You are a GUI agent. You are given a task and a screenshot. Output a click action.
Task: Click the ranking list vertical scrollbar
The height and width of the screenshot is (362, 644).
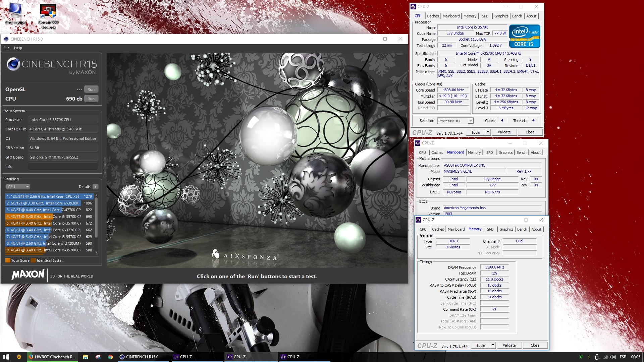tap(96, 224)
